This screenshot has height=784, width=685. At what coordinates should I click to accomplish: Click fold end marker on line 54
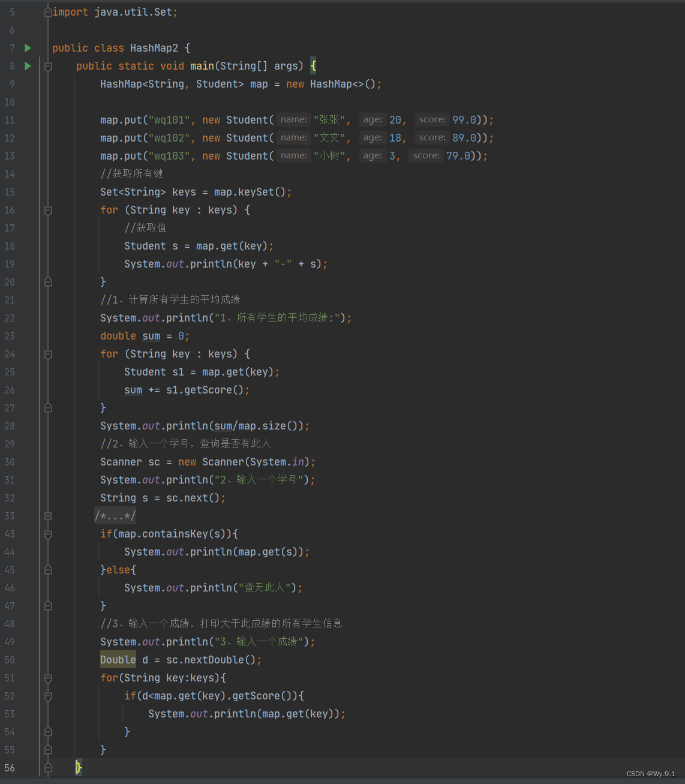48,732
